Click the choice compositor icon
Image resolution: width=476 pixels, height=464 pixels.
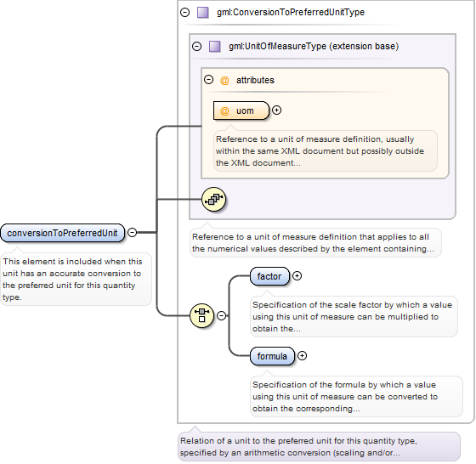click(202, 316)
